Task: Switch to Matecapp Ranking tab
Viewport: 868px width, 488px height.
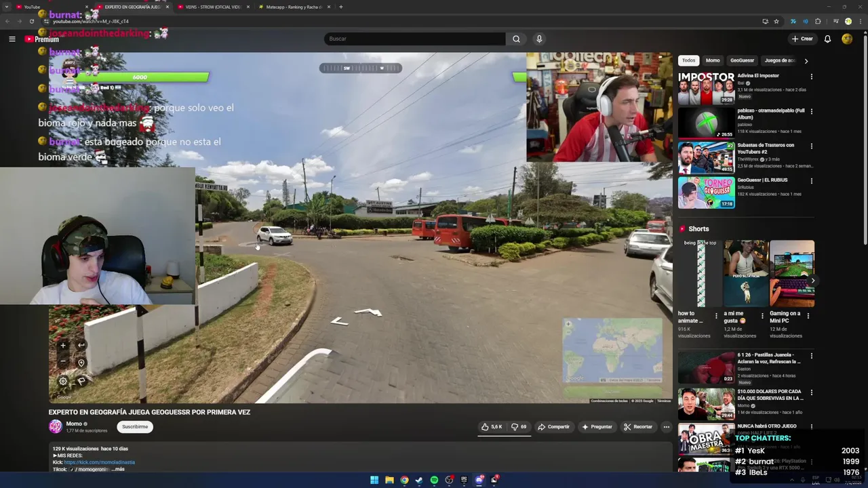Action: click(x=295, y=7)
